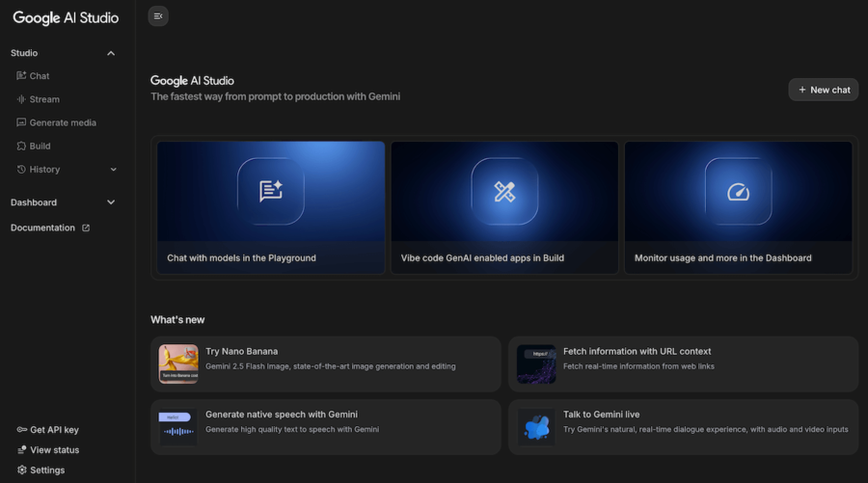868x483 pixels.
Task: Click the Gemini 2.5 Flash Image description
Action: click(x=331, y=366)
